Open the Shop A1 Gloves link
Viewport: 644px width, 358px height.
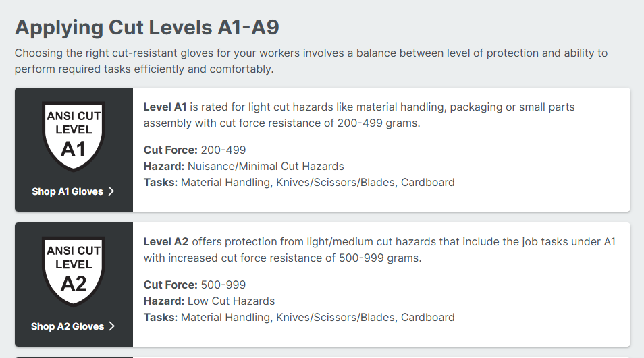point(68,191)
